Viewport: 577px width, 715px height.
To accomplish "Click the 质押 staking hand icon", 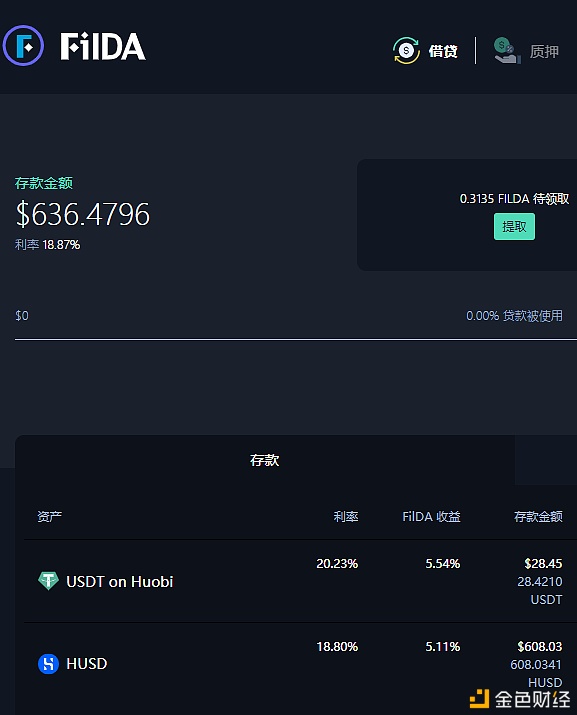I will [x=507, y=51].
